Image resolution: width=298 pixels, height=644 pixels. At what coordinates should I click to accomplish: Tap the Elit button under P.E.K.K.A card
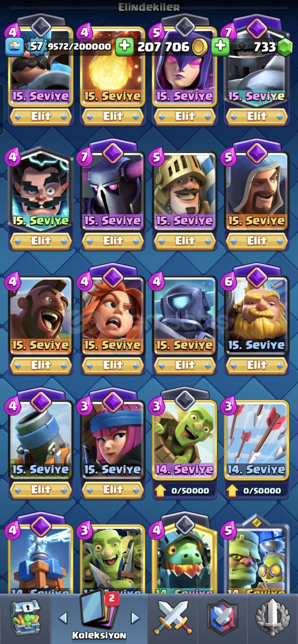pyautogui.click(x=113, y=241)
